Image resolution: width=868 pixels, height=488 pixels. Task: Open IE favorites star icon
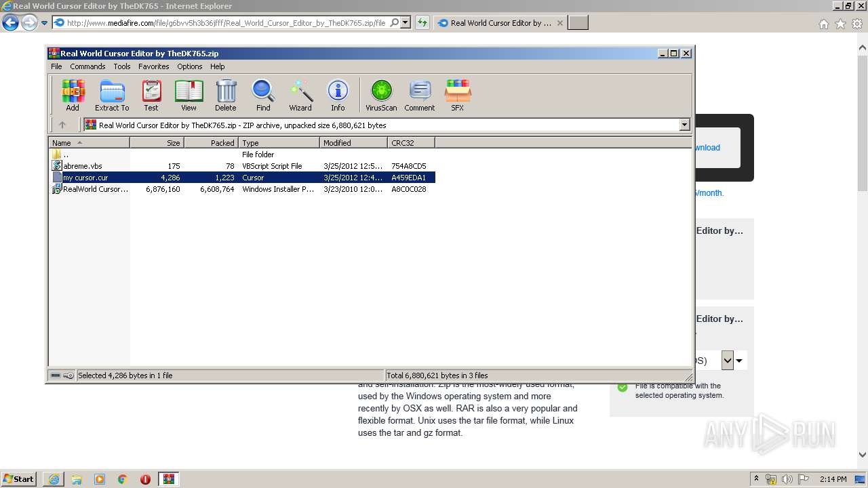pos(840,24)
